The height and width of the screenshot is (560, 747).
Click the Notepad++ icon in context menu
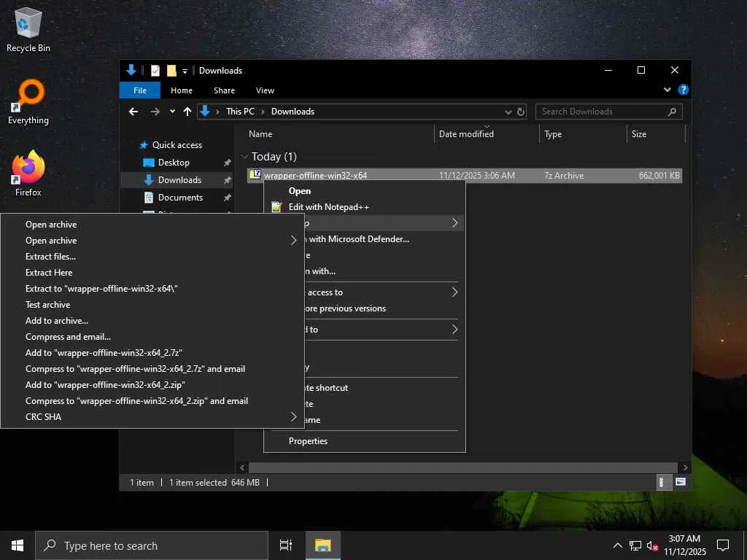coord(276,206)
